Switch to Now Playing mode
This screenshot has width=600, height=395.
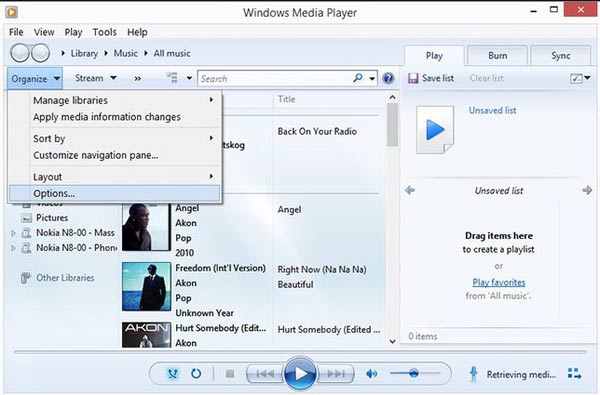click(x=574, y=374)
